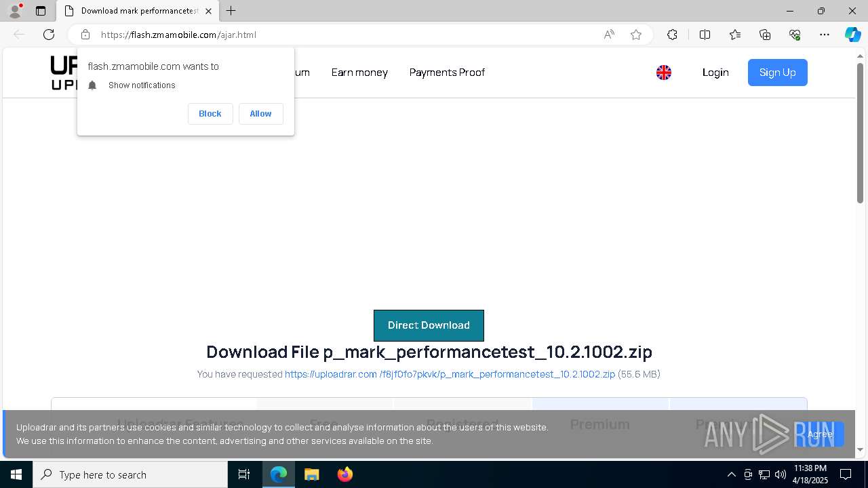The image size is (868, 488).
Task: Click the Direct Download button
Action: click(x=429, y=325)
